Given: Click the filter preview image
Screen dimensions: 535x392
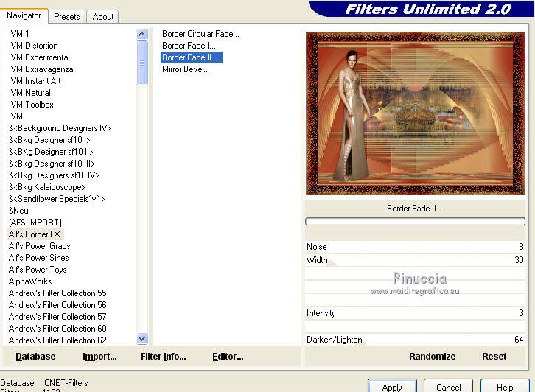Looking at the screenshot, I should (415, 113).
